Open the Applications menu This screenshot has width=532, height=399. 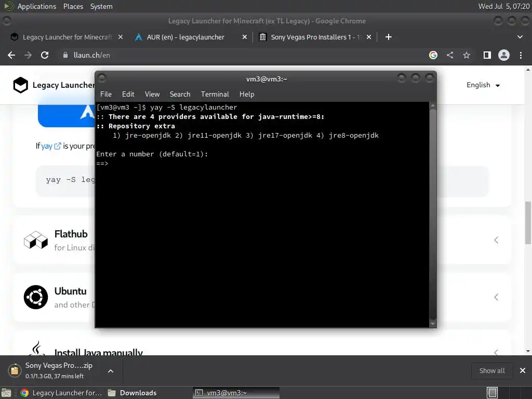(x=37, y=6)
